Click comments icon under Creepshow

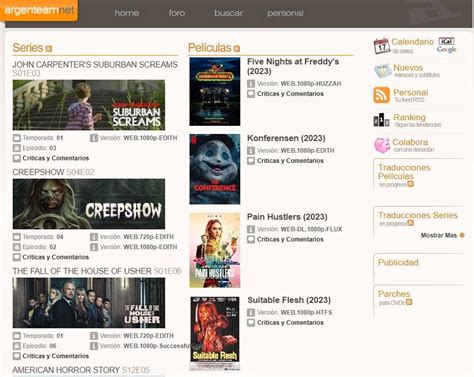pyautogui.click(x=17, y=257)
